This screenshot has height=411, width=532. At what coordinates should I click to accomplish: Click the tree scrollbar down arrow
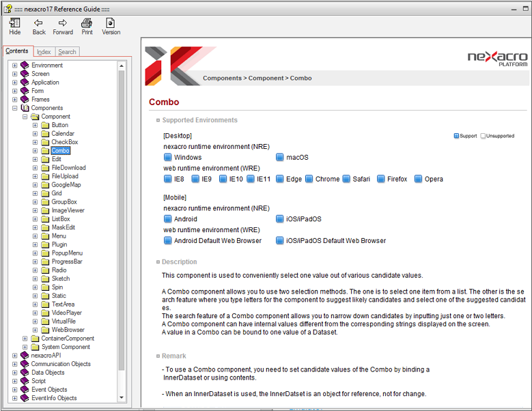point(122,397)
